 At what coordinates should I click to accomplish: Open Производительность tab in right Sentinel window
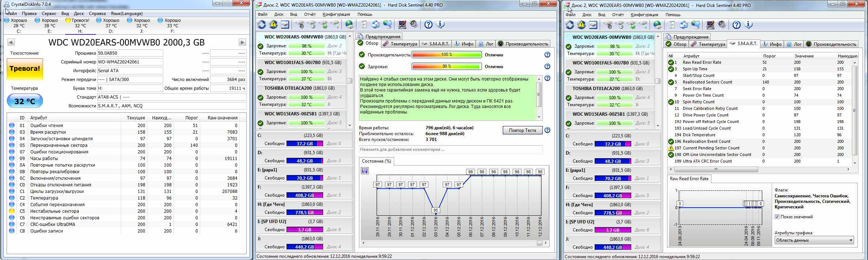tap(831, 44)
